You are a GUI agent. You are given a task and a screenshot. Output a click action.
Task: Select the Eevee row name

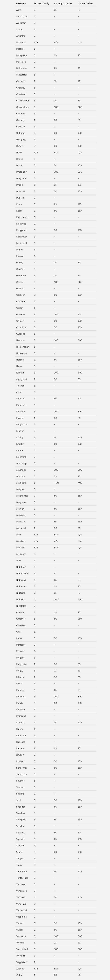19,204
